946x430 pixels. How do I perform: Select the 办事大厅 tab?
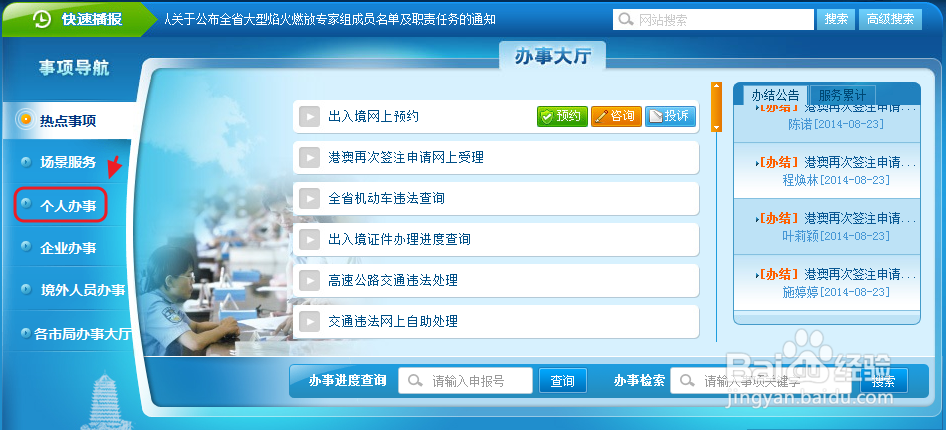point(553,56)
